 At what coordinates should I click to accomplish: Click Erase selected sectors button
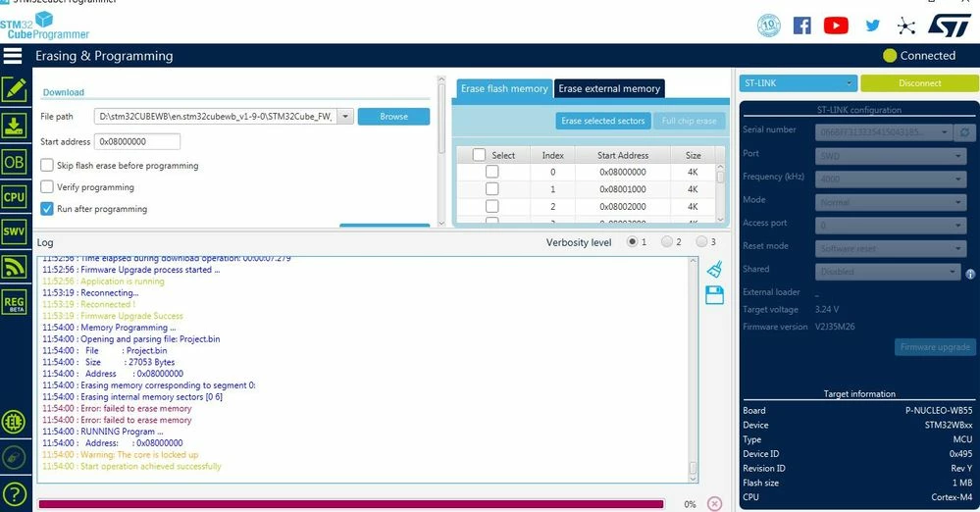coord(603,121)
